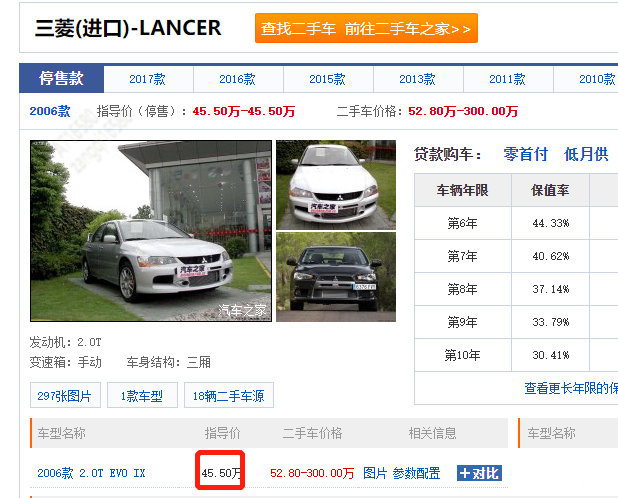
Task: Click the 零首付 loan link
Action: click(525, 154)
